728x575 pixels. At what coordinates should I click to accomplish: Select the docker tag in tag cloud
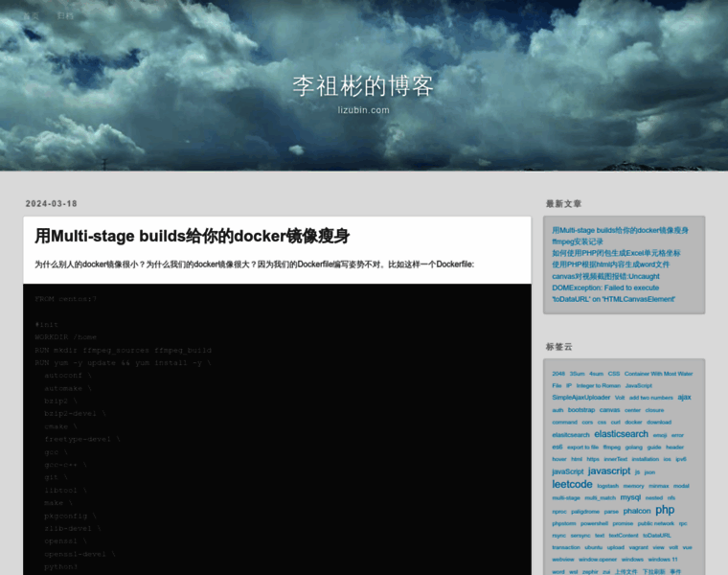click(x=633, y=423)
